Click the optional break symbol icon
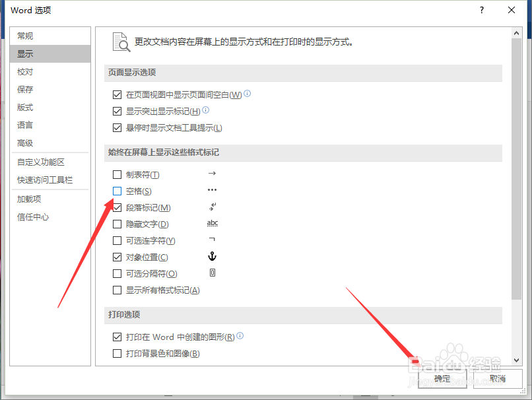Image resolution: width=532 pixels, height=400 pixels. [213, 273]
